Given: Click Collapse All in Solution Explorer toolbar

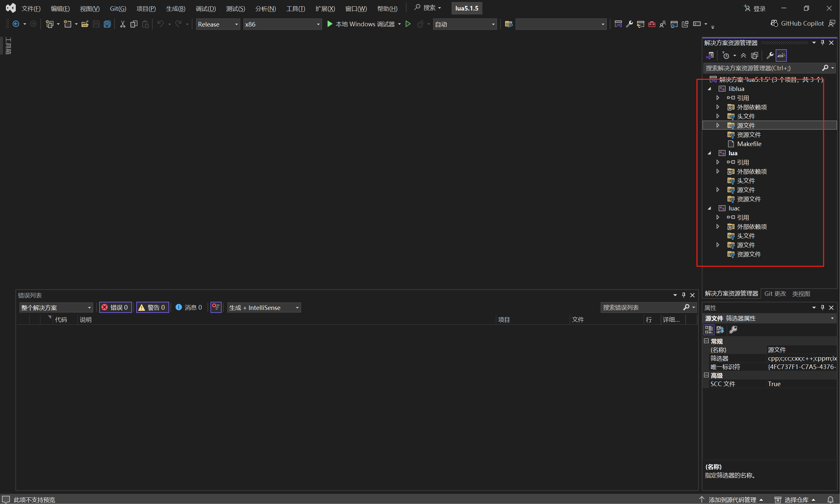Looking at the screenshot, I should coord(743,55).
